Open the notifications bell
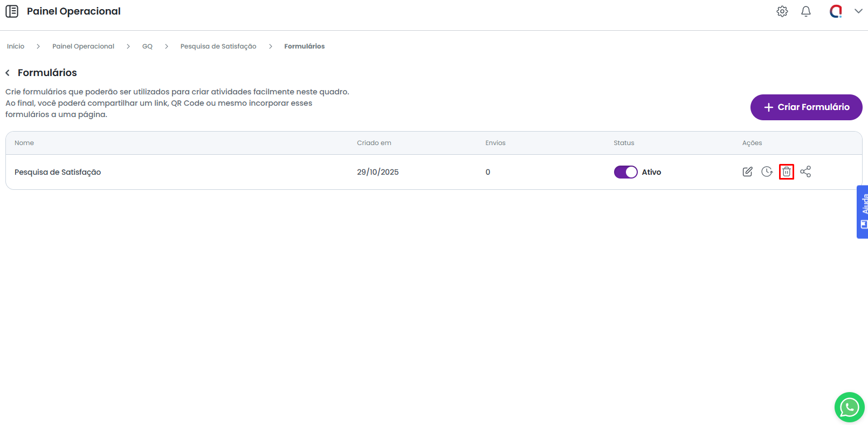Screen dimensions: 868x425 (806, 11)
